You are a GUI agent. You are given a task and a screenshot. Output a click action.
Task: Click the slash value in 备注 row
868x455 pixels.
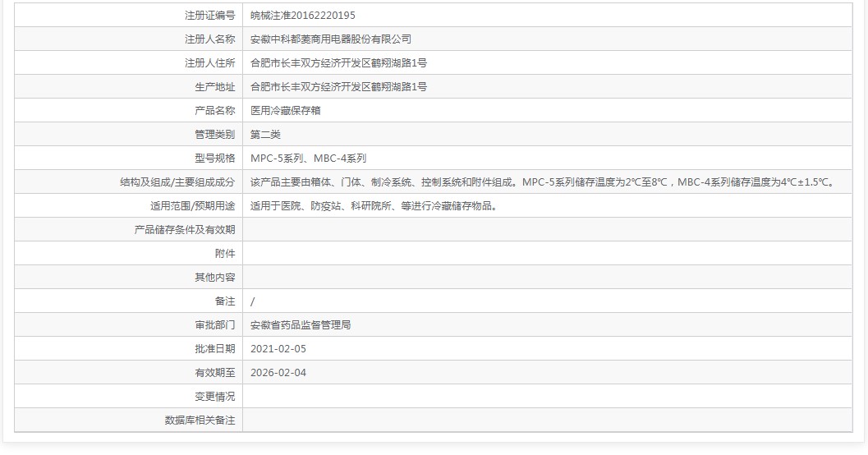[252, 301]
